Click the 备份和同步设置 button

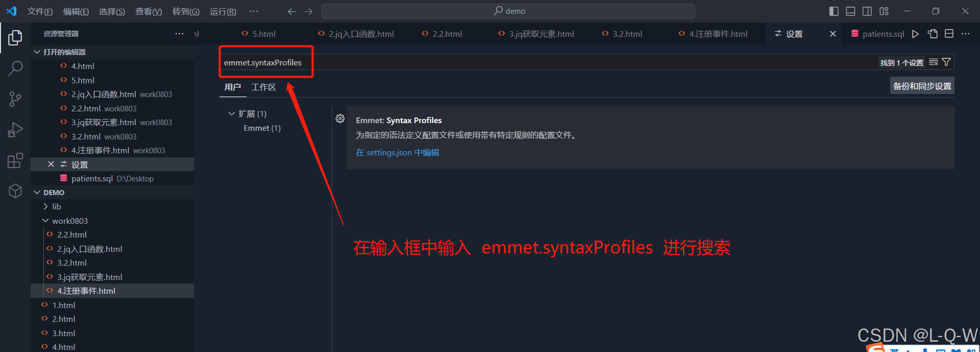[922, 86]
